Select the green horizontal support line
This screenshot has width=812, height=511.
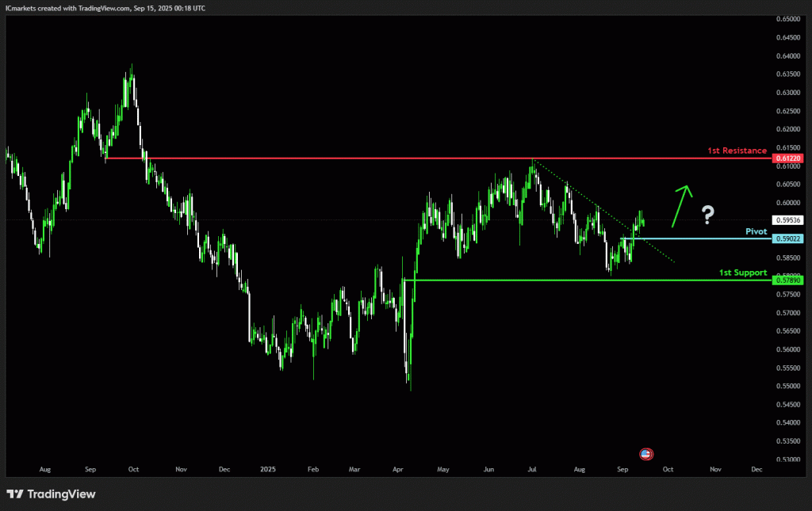pos(588,280)
